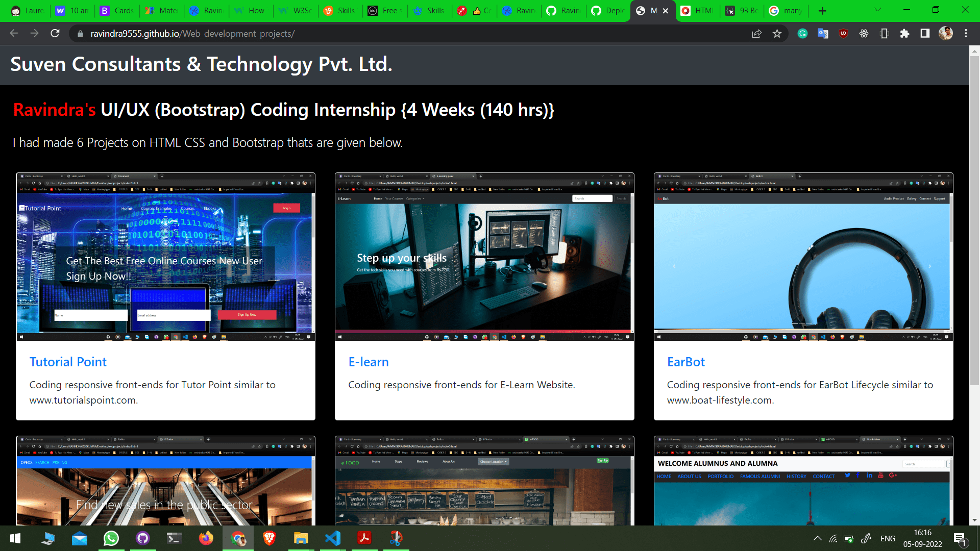Open uBlock Origin extension icon
Viewport: 980px width, 551px height.
pos(843,34)
